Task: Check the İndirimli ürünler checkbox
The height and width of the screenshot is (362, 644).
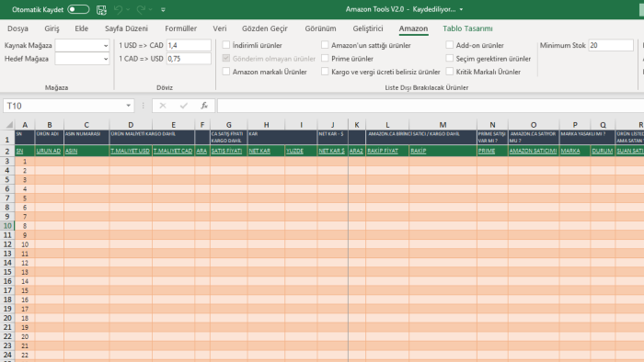Action: (226, 45)
